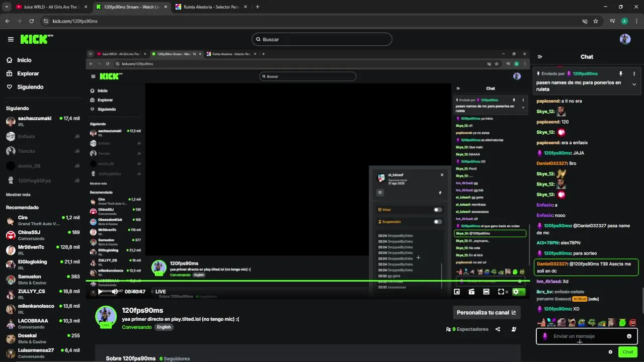Toggle fullscreen on the video player
The height and width of the screenshot is (362, 644).
coord(501,292)
